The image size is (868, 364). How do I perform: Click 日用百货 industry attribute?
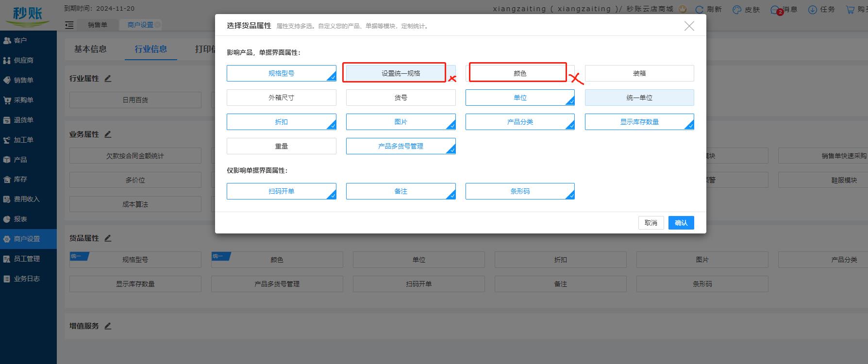[135, 100]
